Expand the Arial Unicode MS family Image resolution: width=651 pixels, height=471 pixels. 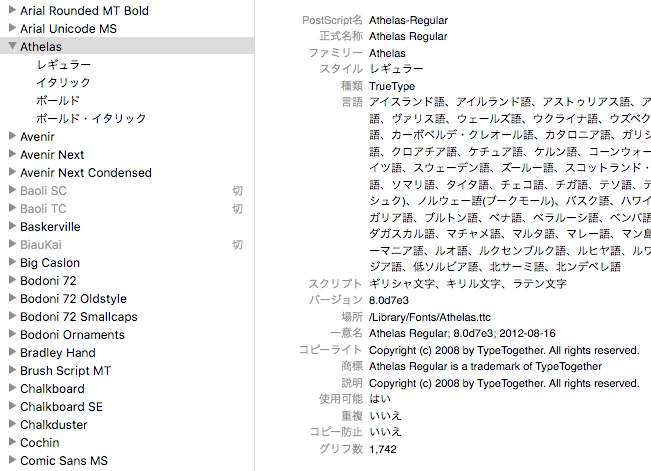12,28
